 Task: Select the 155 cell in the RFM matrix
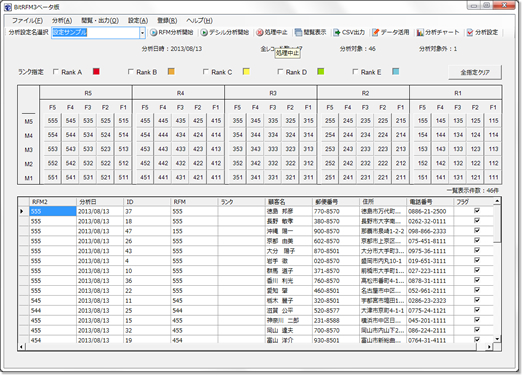point(423,121)
